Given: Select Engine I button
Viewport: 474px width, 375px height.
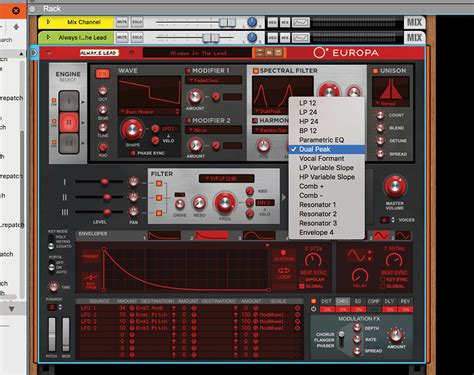Looking at the screenshot, I should 69,101.
